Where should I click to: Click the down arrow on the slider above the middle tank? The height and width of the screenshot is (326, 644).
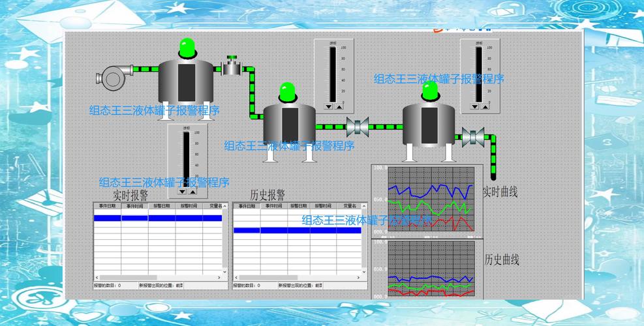[328, 107]
